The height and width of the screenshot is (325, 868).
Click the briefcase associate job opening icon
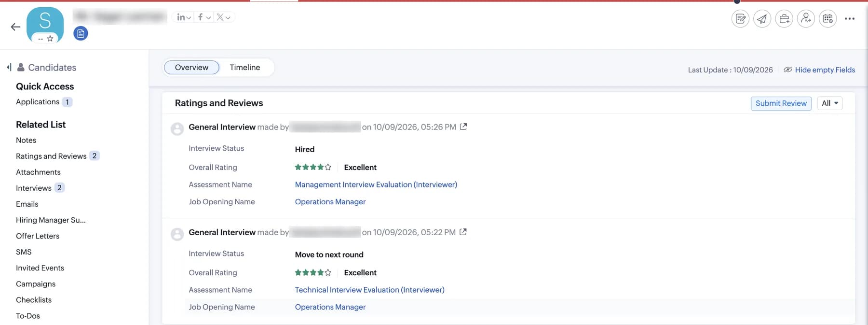[x=784, y=19]
